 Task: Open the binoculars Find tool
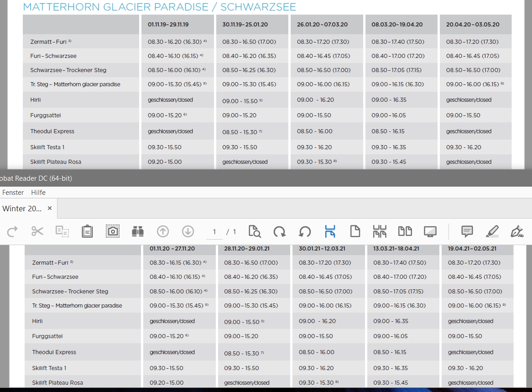pyautogui.click(x=138, y=232)
